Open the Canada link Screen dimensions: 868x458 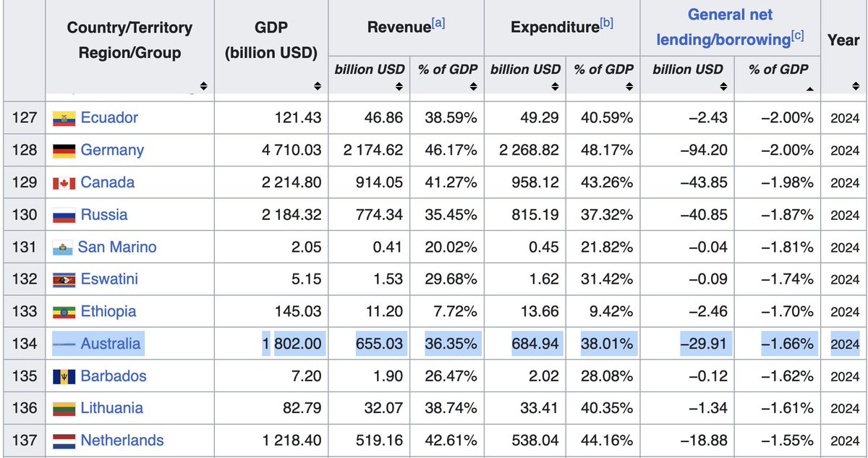point(107,182)
